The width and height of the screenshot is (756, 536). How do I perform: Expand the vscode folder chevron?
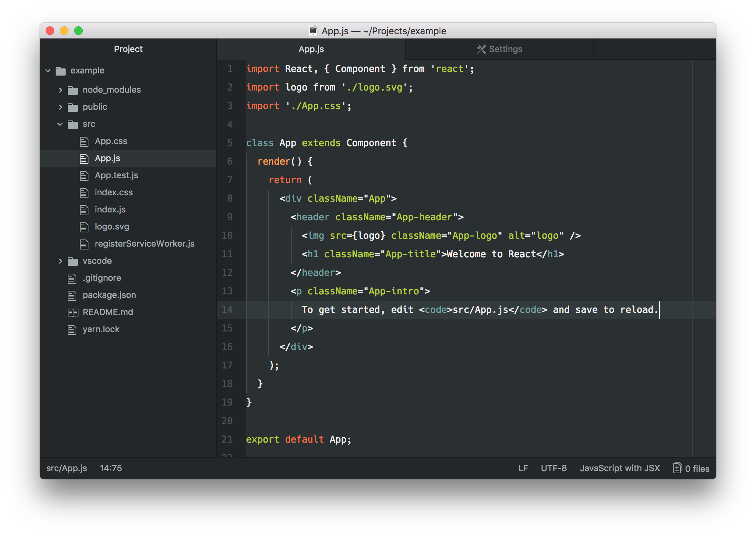60,261
